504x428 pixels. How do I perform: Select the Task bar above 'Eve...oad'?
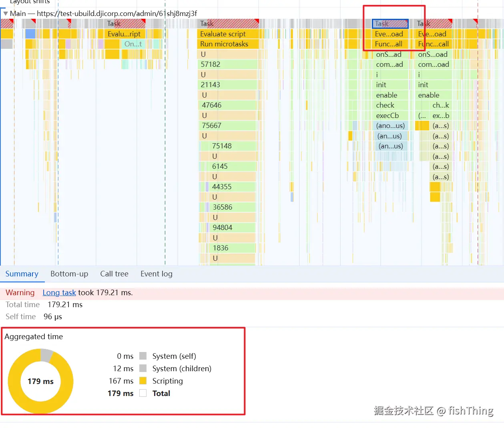pyautogui.click(x=390, y=24)
